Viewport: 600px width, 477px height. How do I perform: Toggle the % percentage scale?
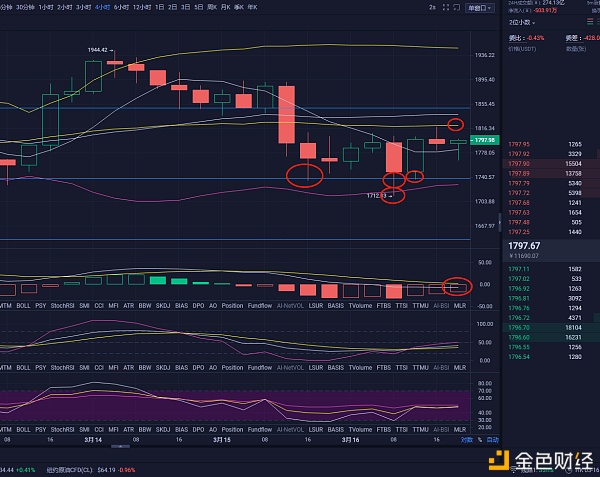pos(480,440)
